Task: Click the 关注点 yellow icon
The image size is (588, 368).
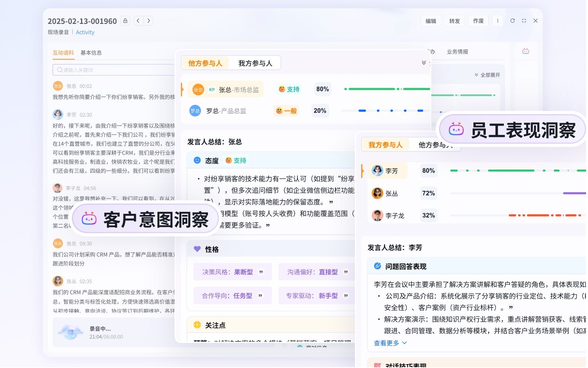Action: click(x=197, y=325)
